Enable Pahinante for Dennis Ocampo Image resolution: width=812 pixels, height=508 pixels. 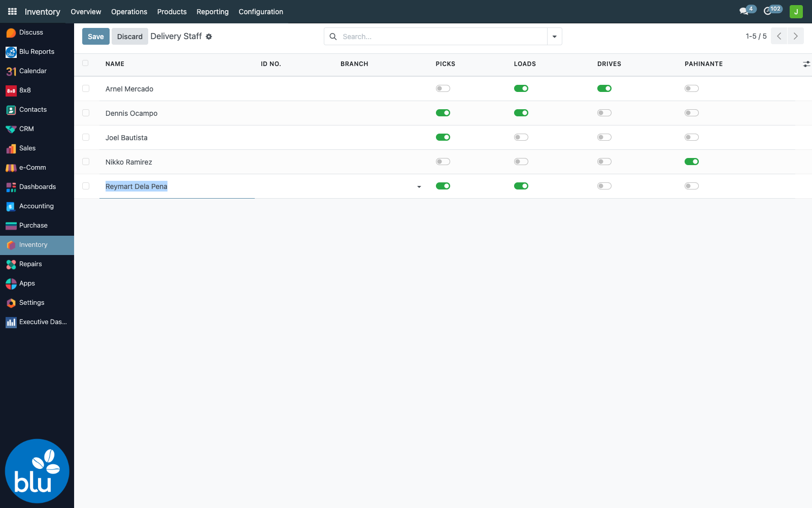click(x=692, y=113)
